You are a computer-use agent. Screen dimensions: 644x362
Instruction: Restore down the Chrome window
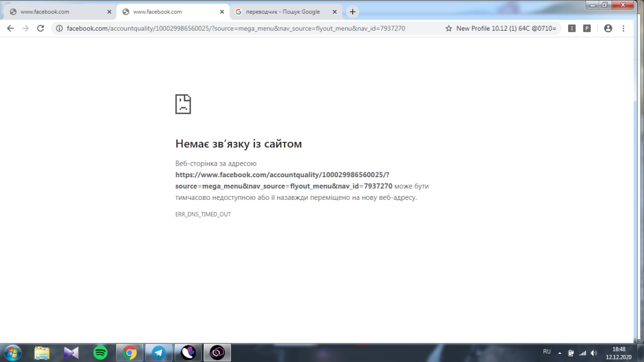pyautogui.click(x=605, y=5)
